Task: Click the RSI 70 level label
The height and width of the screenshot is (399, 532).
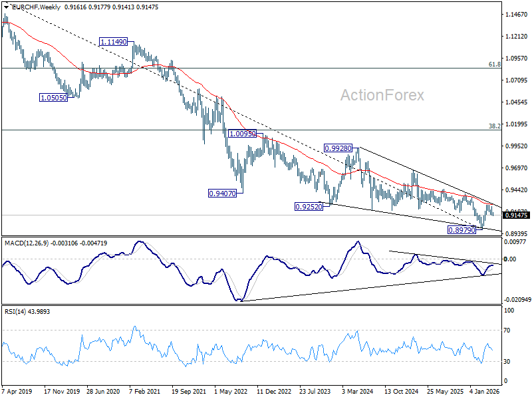Action: coord(507,330)
